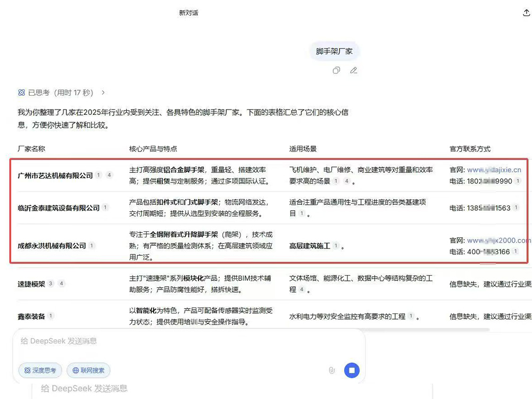Screen dimensions: 532x399
Task: Open citation 1 after 高层建筑施工
Action: (x=336, y=246)
